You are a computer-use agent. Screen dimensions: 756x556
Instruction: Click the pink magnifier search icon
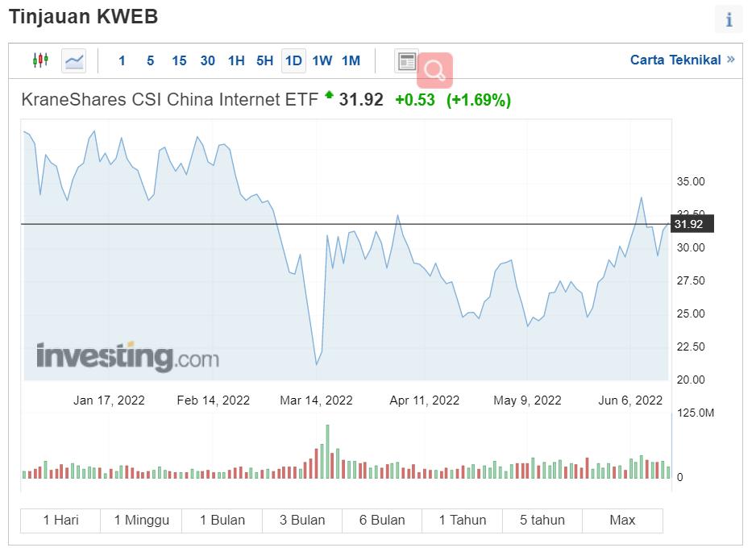click(434, 70)
